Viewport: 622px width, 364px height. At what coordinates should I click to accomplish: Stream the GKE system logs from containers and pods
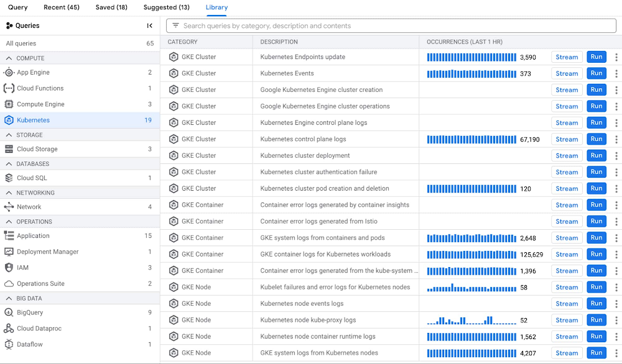pos(567,237)
